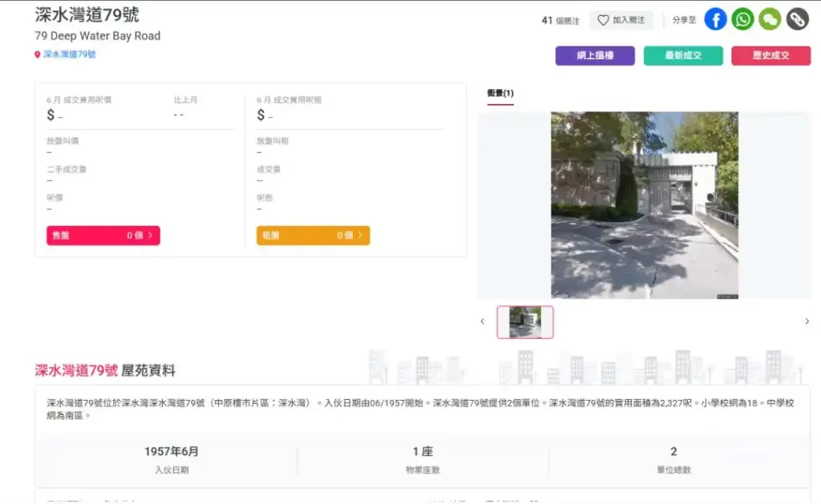
Task: View 歷史成交 transaction history
Action: (x=770, y=55)
